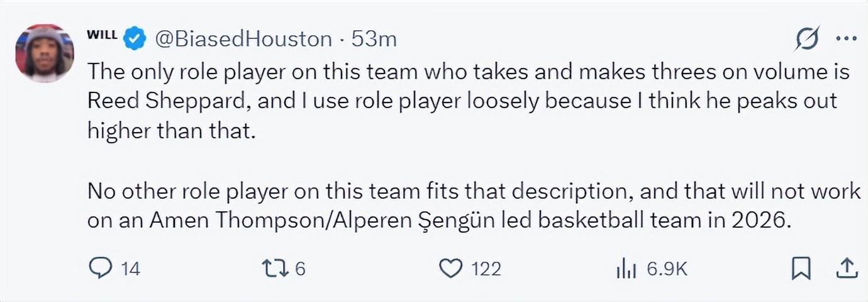Click the like count 122
This screenshot has height=302, width=868.
486,269
